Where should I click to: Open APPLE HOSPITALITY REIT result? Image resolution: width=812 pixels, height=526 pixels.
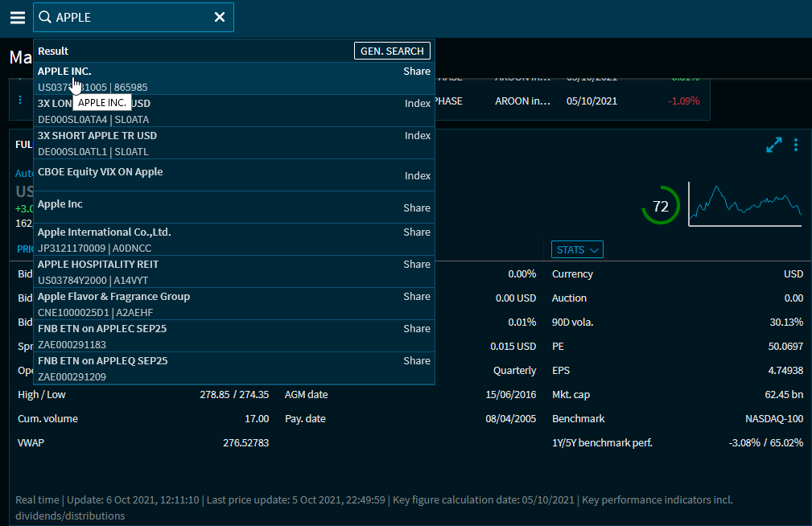pyautogui.click(x=233, y=272)
